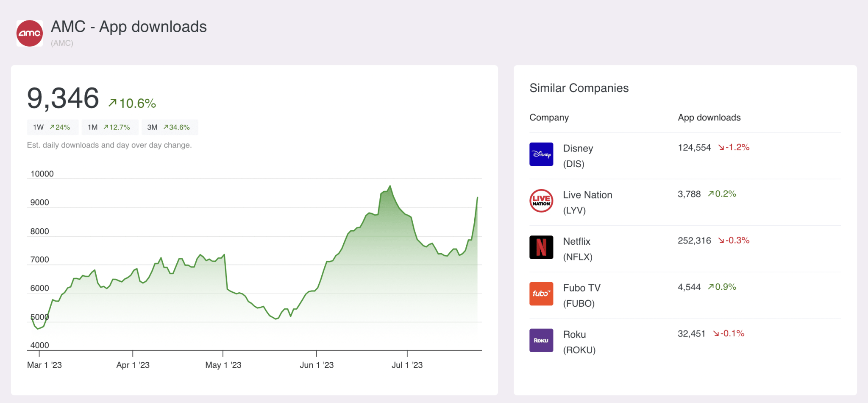Select the 3M time range tab
The image size is (868, 403).
click(x=169, y=127)
